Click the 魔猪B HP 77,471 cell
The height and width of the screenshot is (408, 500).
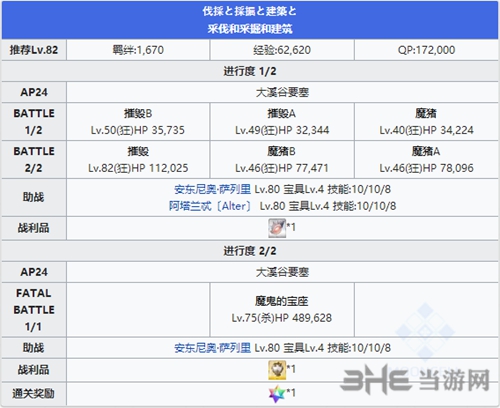[282, 160]
